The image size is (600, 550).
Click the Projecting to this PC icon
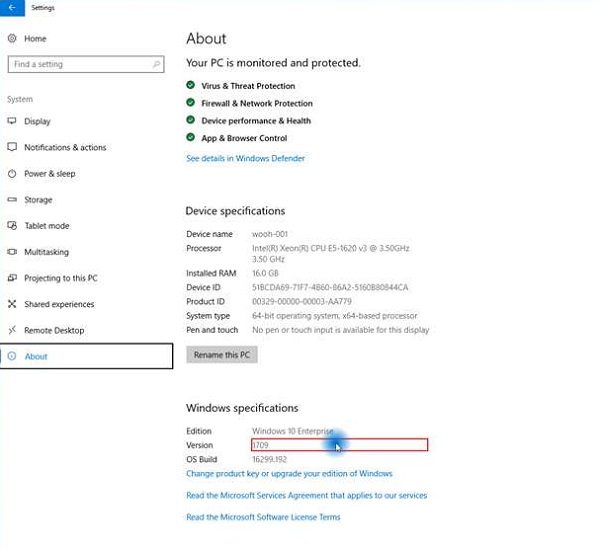[12, 278]
